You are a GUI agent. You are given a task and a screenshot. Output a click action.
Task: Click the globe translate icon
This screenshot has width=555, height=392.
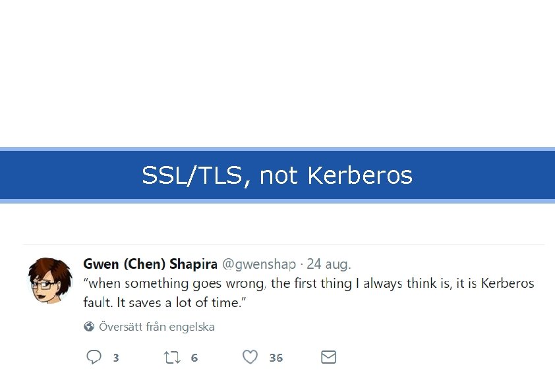point(89,327)
